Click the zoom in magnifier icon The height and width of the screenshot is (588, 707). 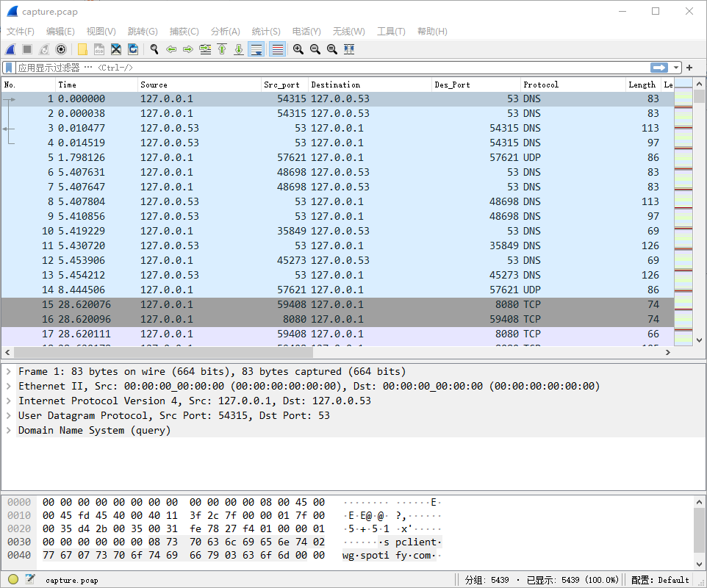(298, 49)
